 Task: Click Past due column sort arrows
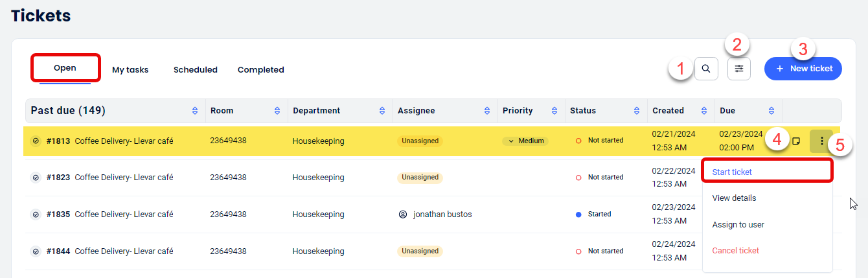(195, 111)
